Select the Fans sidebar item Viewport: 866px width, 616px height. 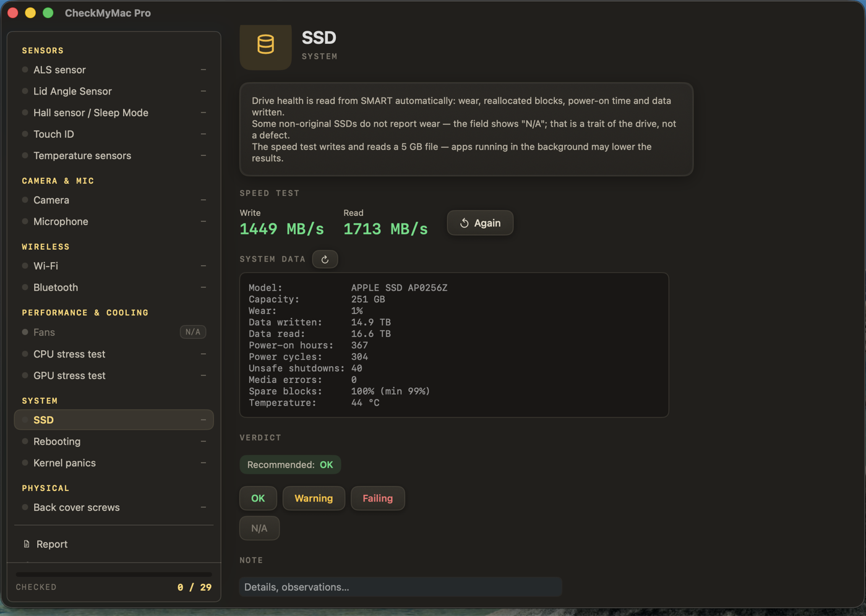click(x=114, y=332)
